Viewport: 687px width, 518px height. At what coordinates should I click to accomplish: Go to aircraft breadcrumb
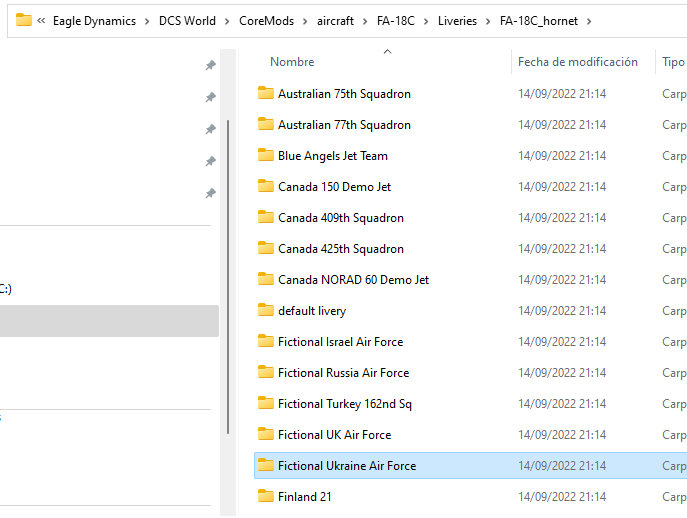335,21
